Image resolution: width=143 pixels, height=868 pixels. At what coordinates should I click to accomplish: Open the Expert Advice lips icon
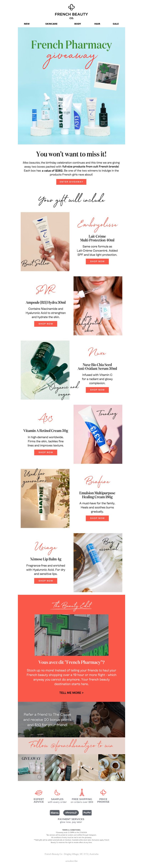pyautogui.click(x=39, y=793)
